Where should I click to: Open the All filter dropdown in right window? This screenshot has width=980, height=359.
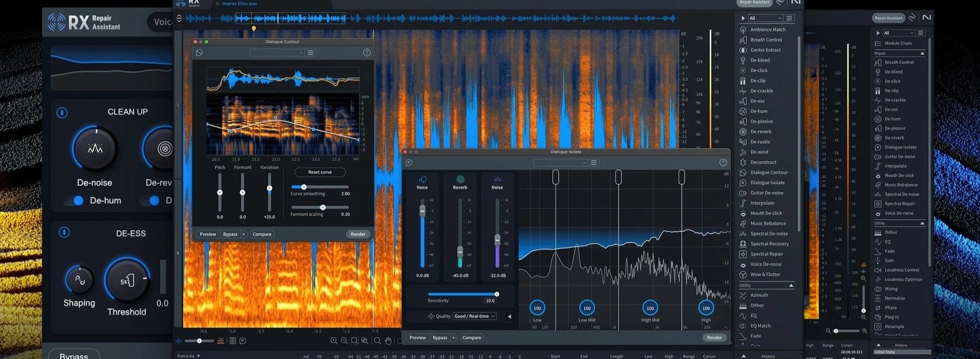coord(898,33)
